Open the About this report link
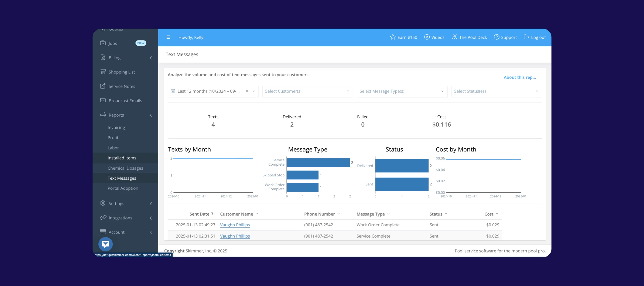The width and height of the screenshot is (644, 286). [519, 78]
